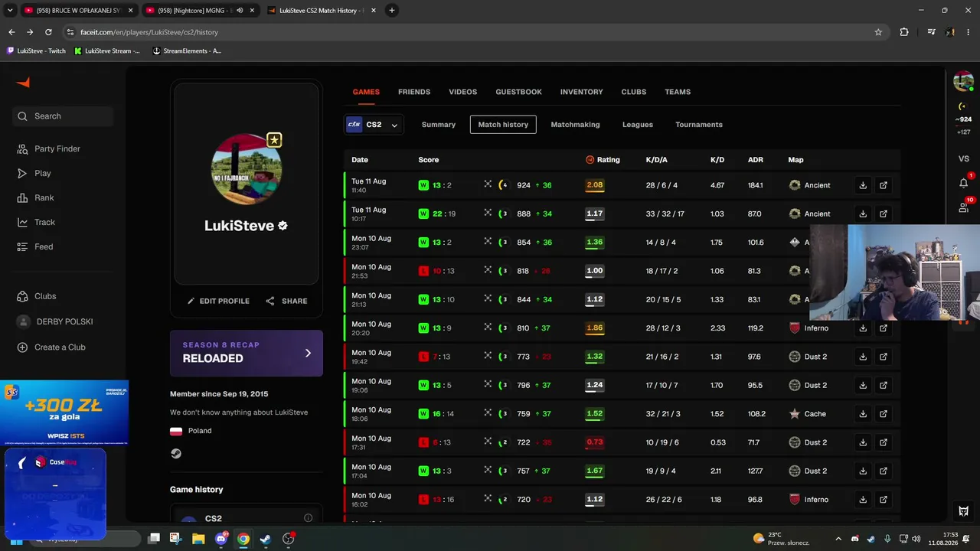
Task: Open the Guestbook tab
Action: pyautogui.click(x=518, y=92)
